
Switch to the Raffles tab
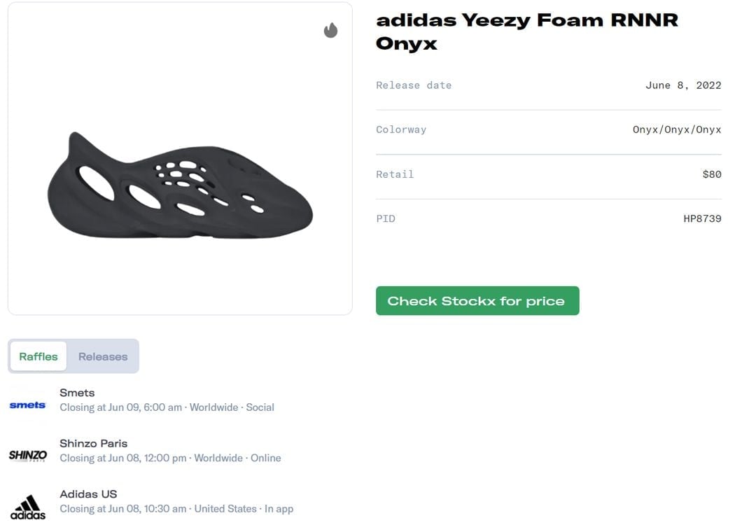point(38,356)
